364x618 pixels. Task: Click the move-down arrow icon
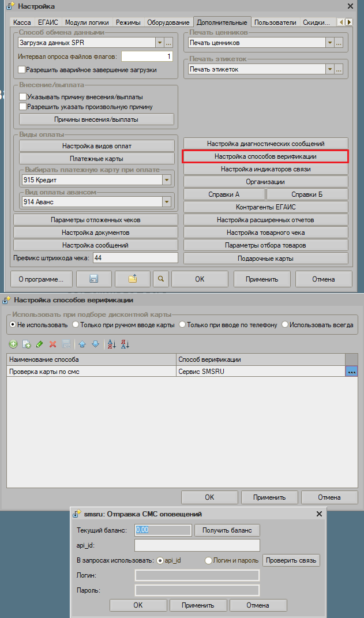click(95, 344)
